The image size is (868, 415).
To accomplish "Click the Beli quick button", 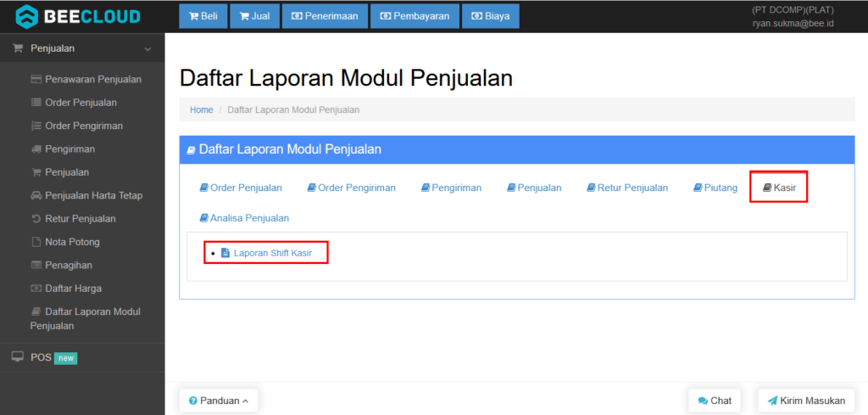I will pos(203,16).
